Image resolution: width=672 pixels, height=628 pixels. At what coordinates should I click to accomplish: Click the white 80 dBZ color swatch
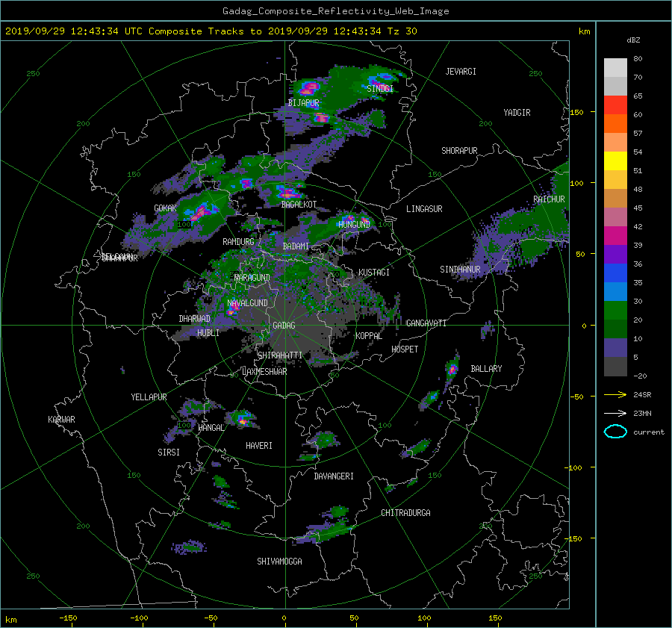coord(615,67)
